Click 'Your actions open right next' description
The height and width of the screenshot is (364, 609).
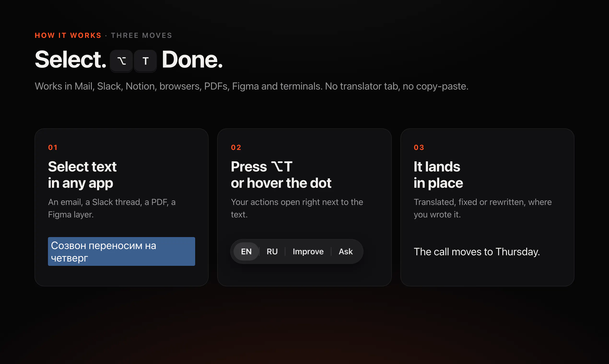[297, 208]
